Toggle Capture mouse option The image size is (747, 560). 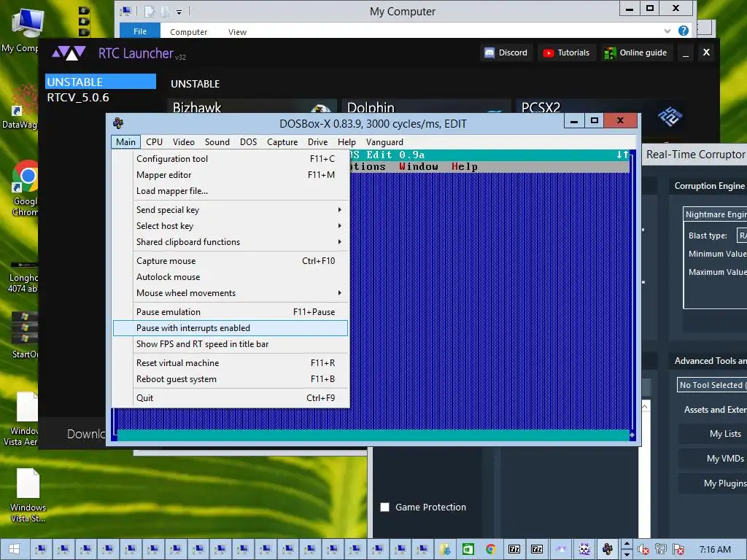(x=231, y=260)
